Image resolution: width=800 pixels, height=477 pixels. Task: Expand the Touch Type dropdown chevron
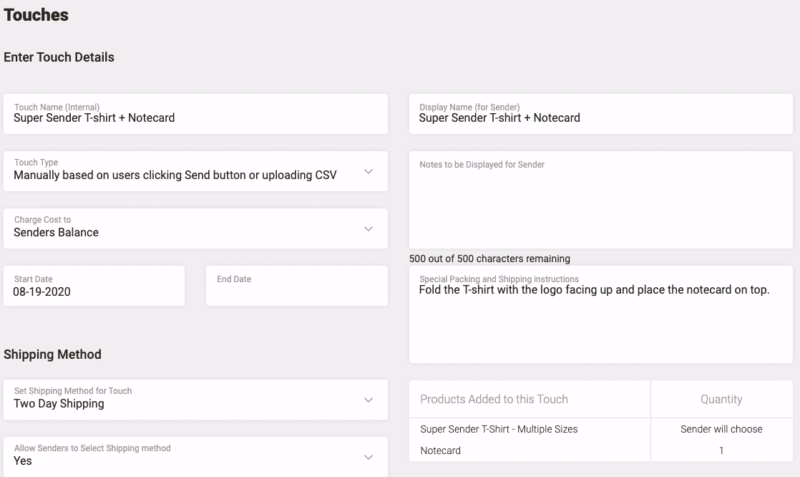coord(368,171)
